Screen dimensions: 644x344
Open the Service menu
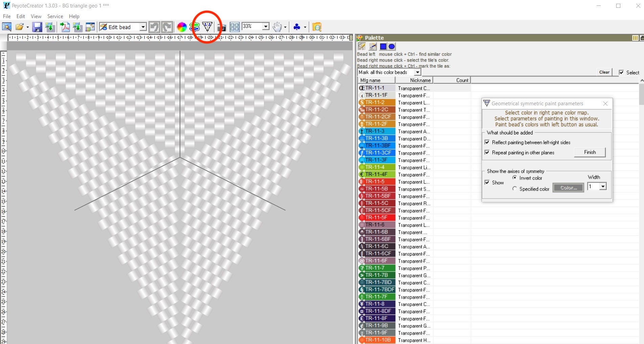click(54, 16)
